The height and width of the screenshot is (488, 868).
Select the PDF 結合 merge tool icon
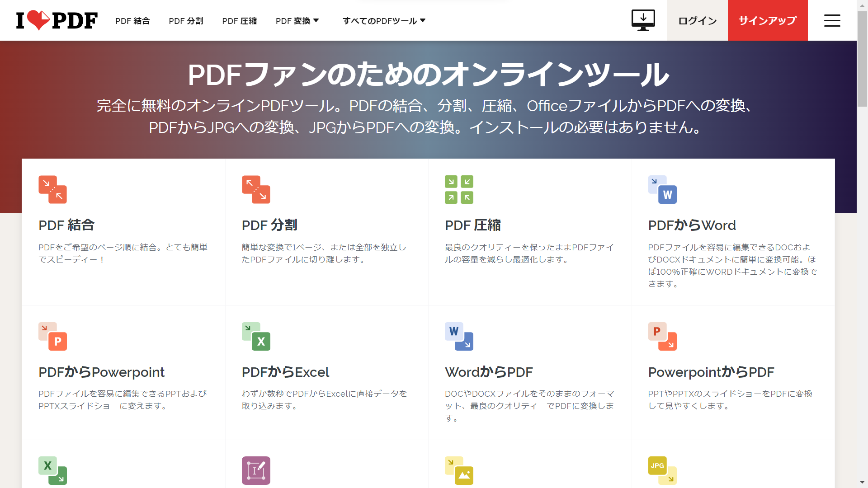pos(52,189)
